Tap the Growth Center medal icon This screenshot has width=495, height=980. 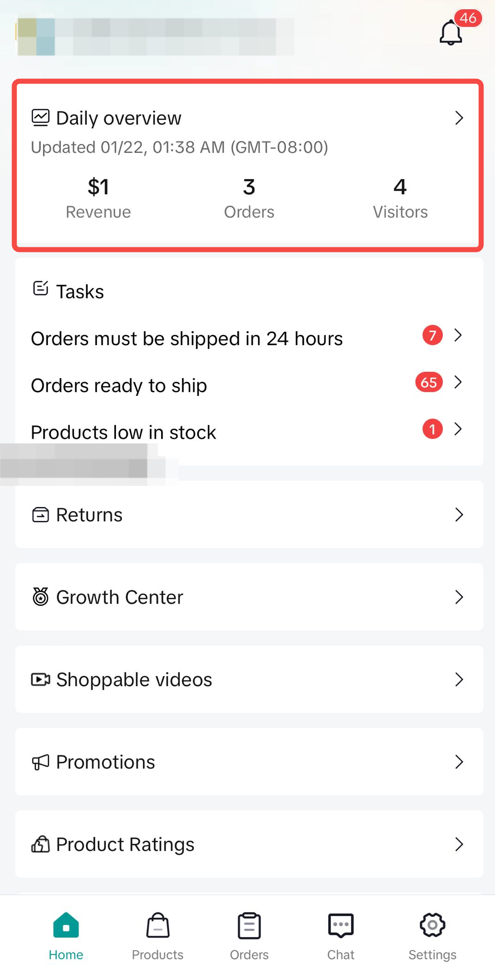point(41,597)
